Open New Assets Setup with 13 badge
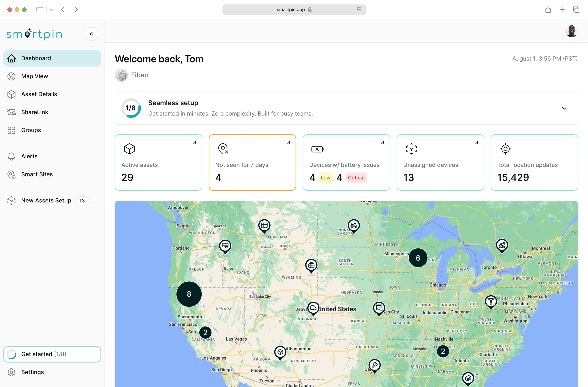Viewport: 588px width, 387px height. 46,201
